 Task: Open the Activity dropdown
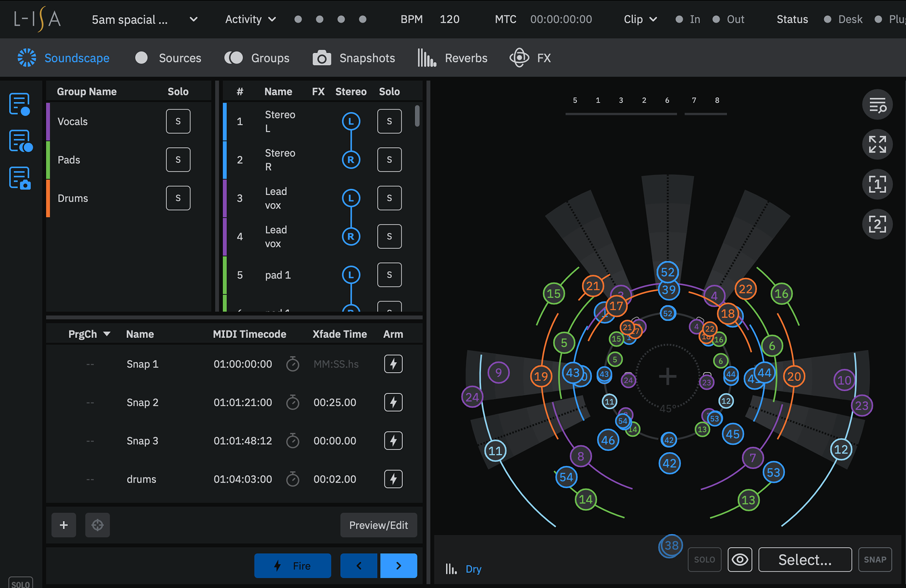pyautogui.click(x=251, y=19)
